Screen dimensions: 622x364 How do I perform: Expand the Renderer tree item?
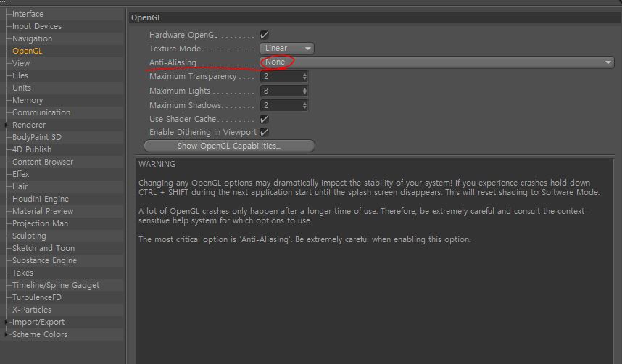point(7,125)
